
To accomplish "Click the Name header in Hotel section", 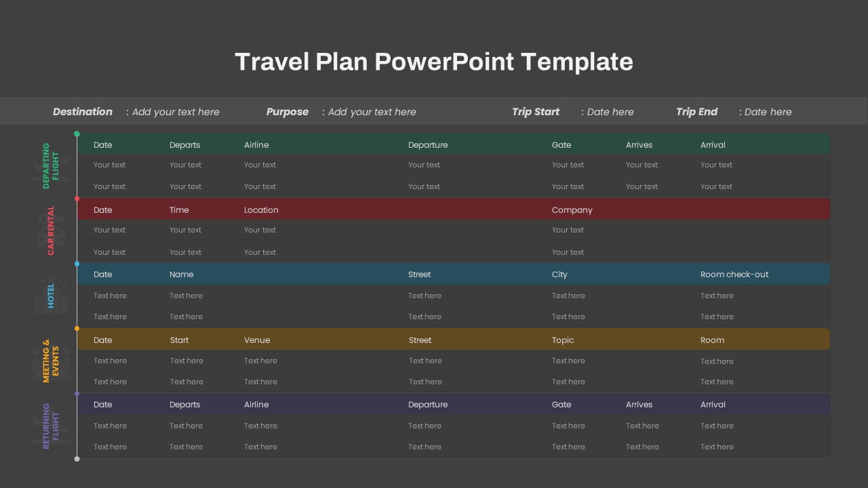I will tap(182, 274).
